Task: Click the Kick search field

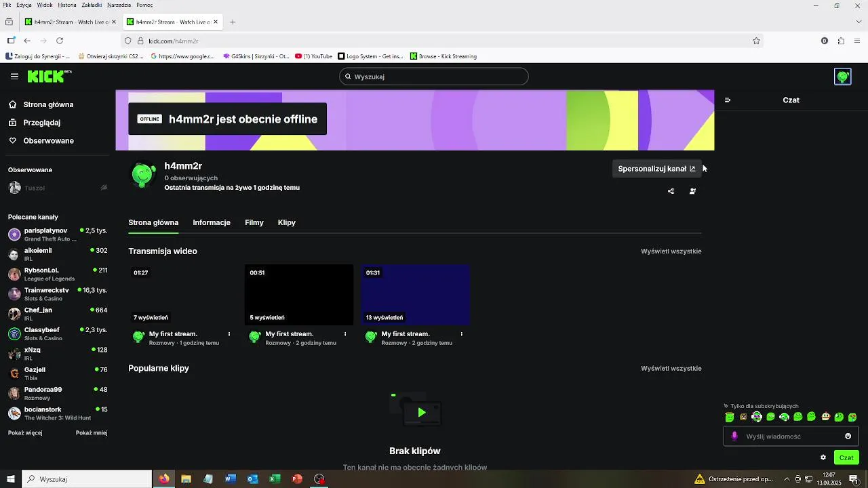Action: pos(434,77)
